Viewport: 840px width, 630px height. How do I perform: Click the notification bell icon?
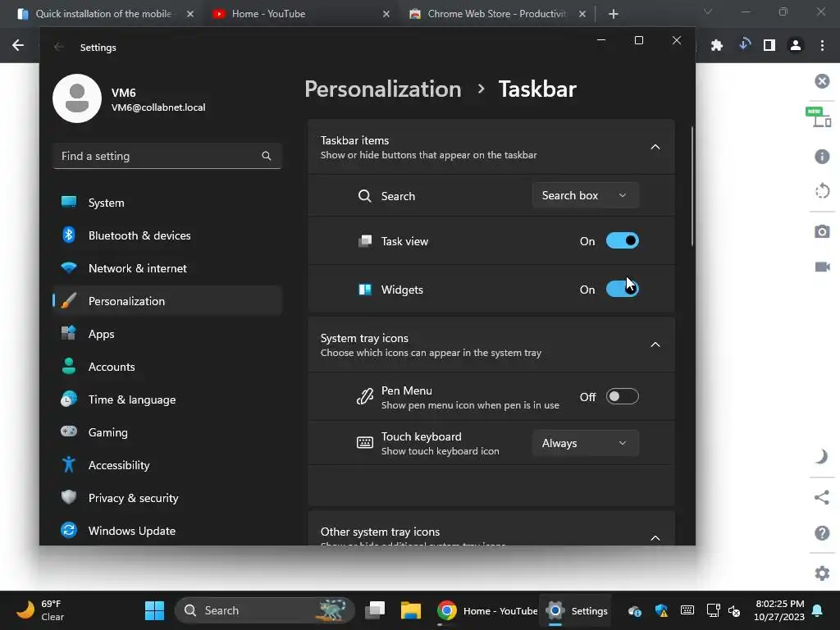tap(818, 610)
